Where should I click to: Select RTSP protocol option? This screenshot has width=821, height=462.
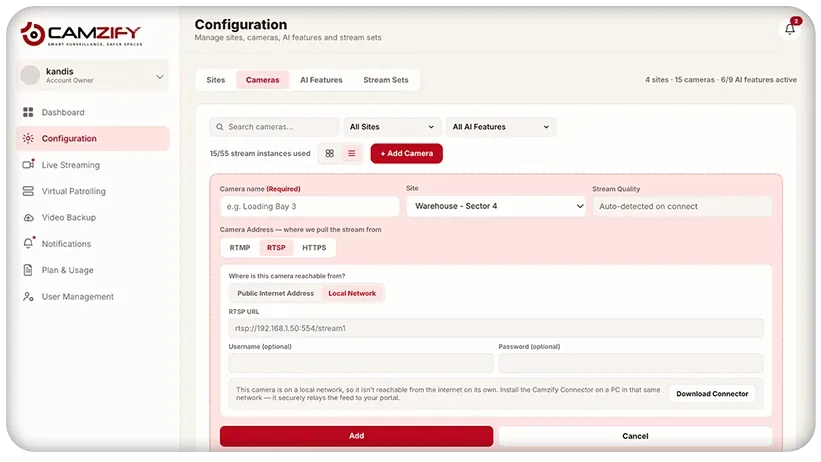276,248
